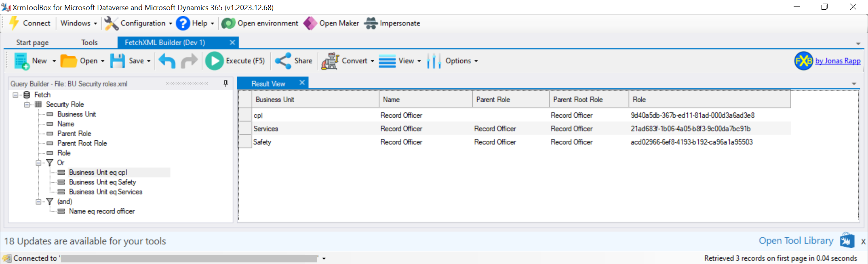Select 'Business Unit eq Safety' condition
The image size is (868, 264).
point(102,182)
